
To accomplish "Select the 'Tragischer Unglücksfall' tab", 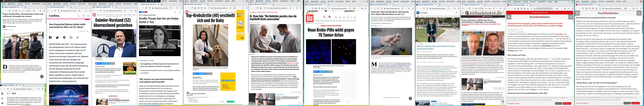I will (103, 7).
